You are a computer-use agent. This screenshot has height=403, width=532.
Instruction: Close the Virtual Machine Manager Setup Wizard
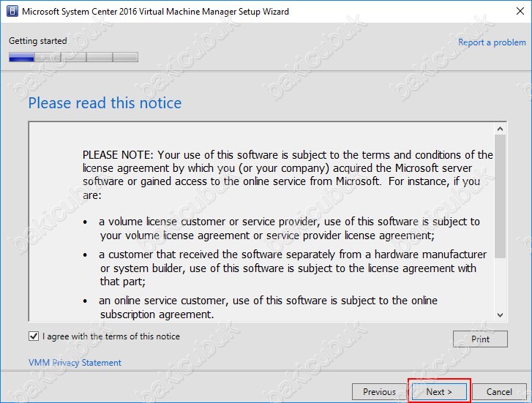[512, 12]
